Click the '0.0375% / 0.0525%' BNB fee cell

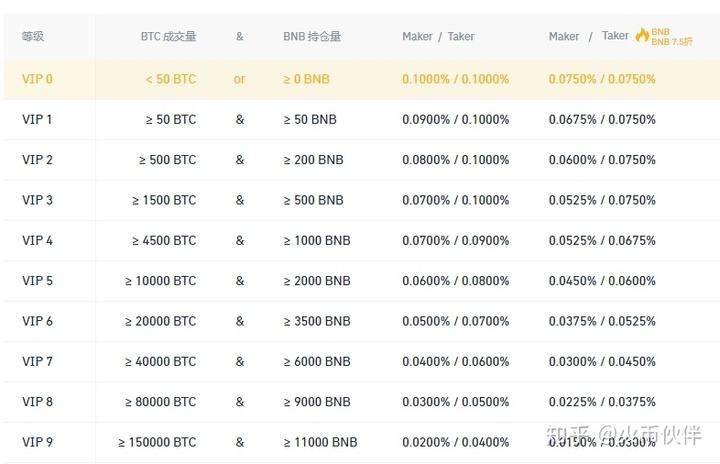click(602, 321)
